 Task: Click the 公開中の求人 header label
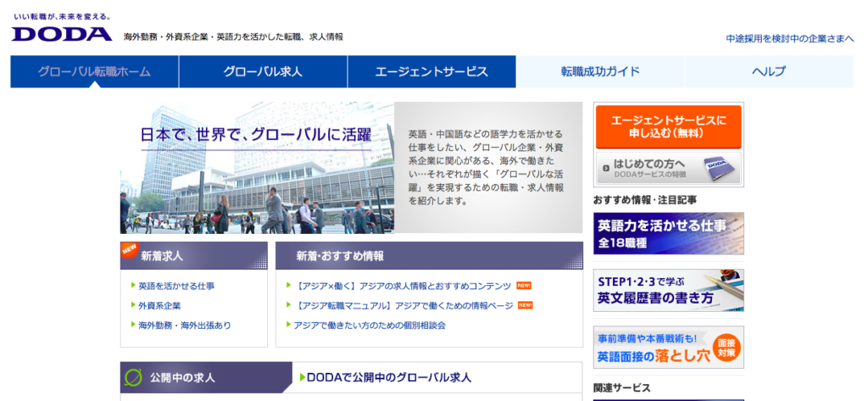tap(183, 378)
